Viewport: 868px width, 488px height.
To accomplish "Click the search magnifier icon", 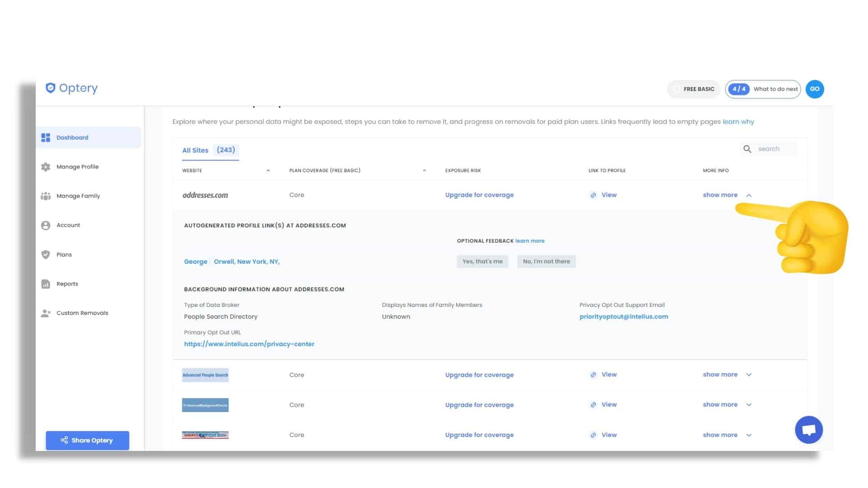I will (747, 149).
